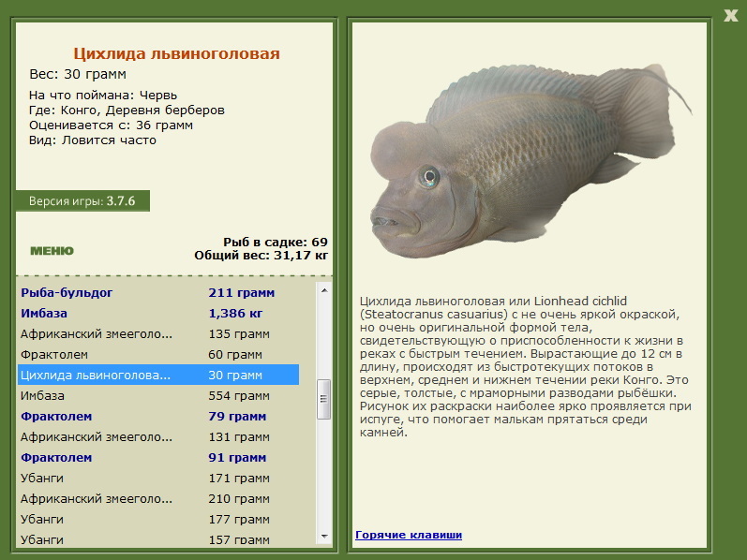Click the scroll up arrow of fish list
747x560 pixels.
324,290
